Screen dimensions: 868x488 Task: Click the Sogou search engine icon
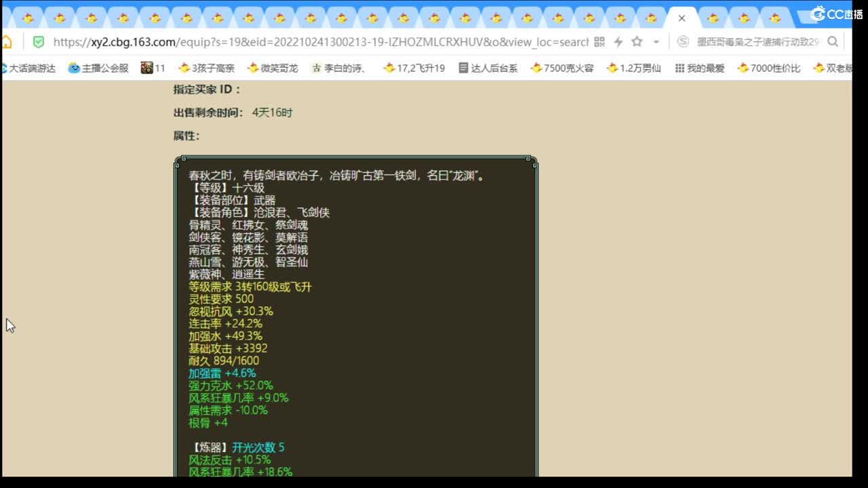coord(684,42)
